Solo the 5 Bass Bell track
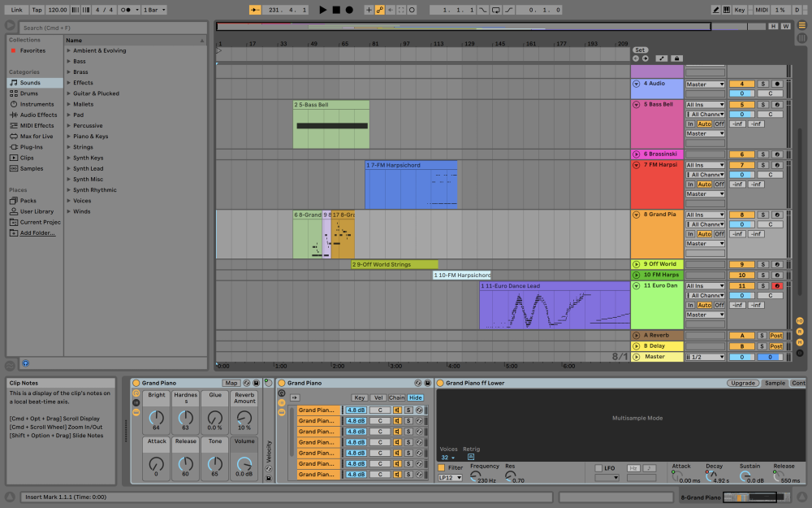The width and height of the screenshot is (812, 508). coord(762,105)
